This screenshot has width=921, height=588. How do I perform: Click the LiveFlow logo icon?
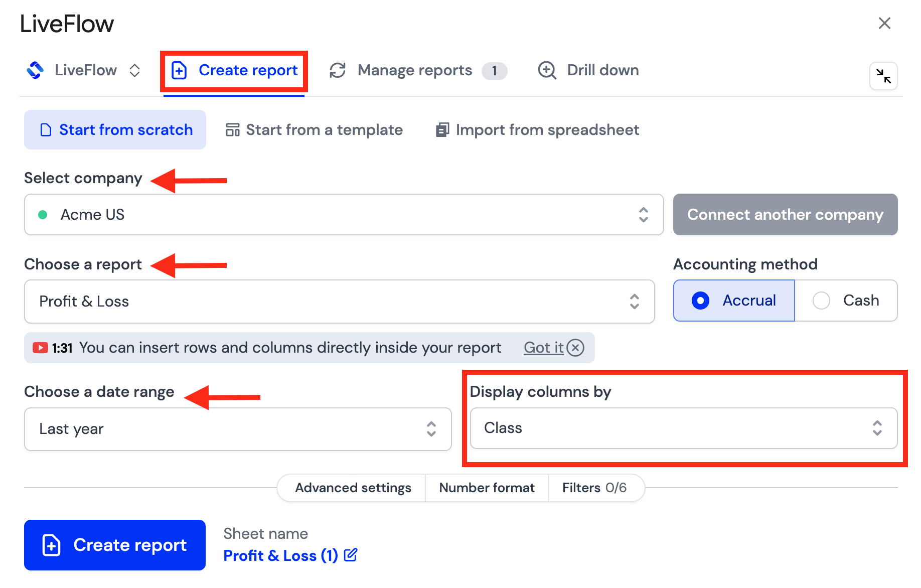click(35, 70)
